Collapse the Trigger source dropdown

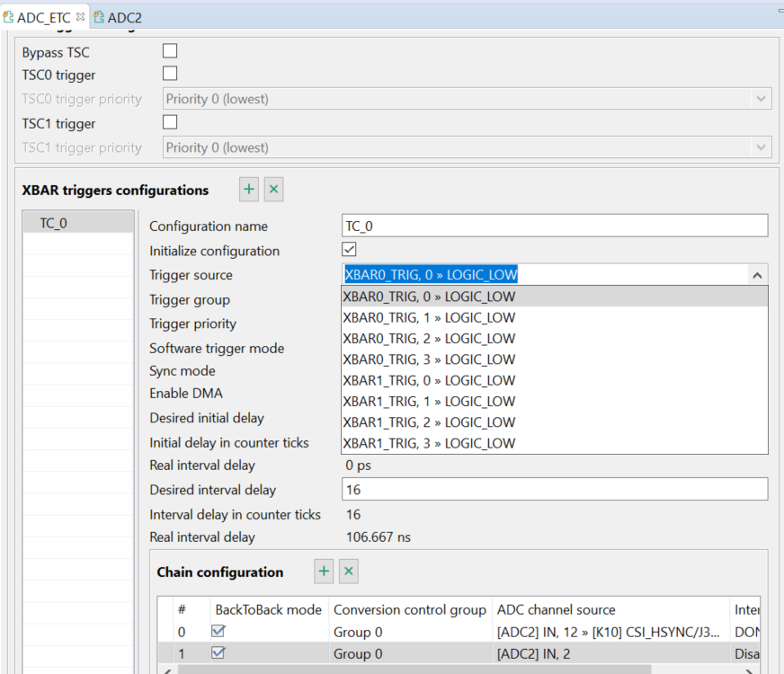pos(758,274)
